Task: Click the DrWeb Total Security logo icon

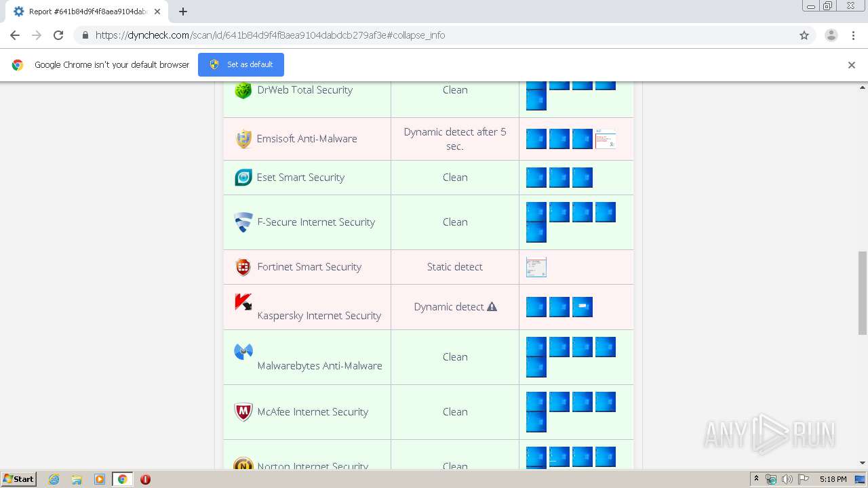Action: tap(243, 90)
